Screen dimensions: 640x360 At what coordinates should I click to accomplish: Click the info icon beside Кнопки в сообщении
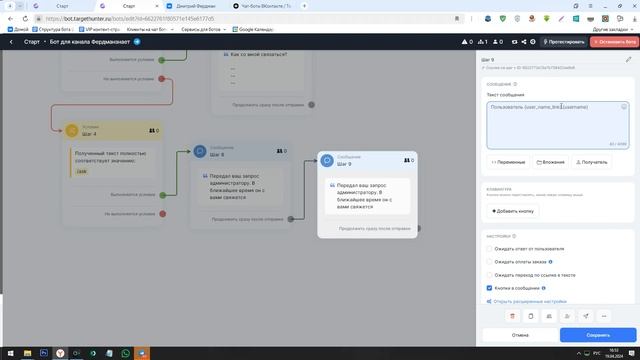tap(543, 288)
